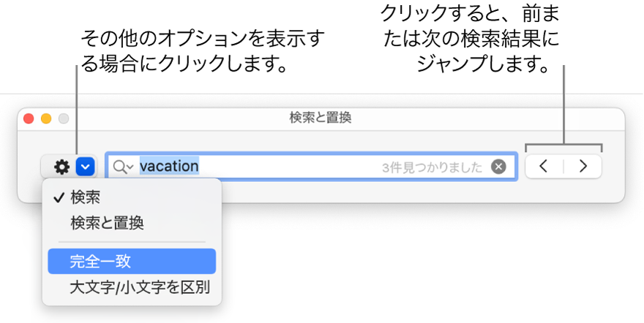Click the 3件見つかりました result count

pos(432,167)
